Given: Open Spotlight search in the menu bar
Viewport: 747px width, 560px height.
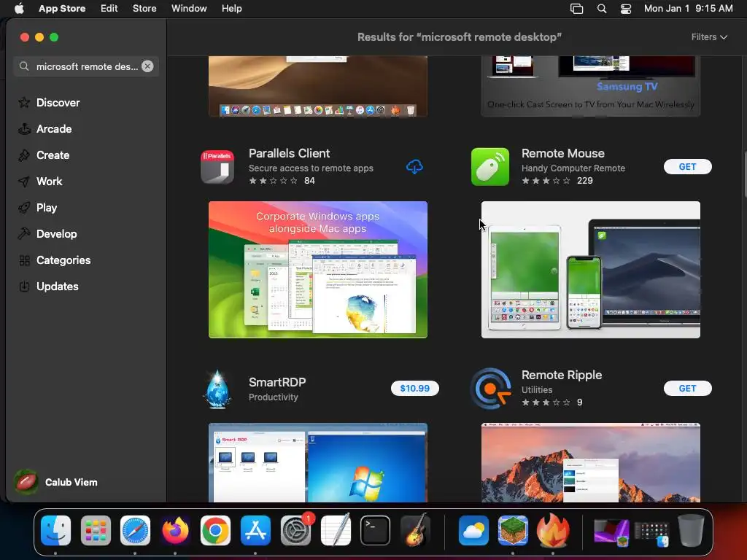Looking at the screenshot, I should coord(602,9).
